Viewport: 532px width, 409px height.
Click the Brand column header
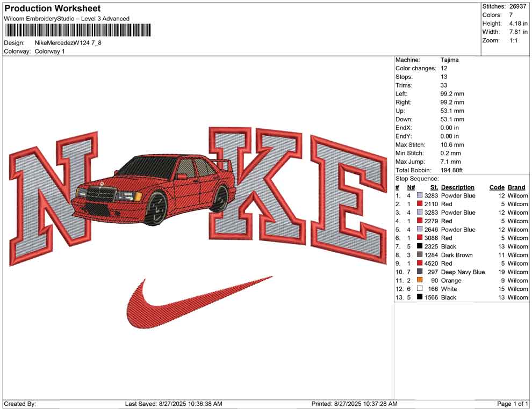[516, 187]
